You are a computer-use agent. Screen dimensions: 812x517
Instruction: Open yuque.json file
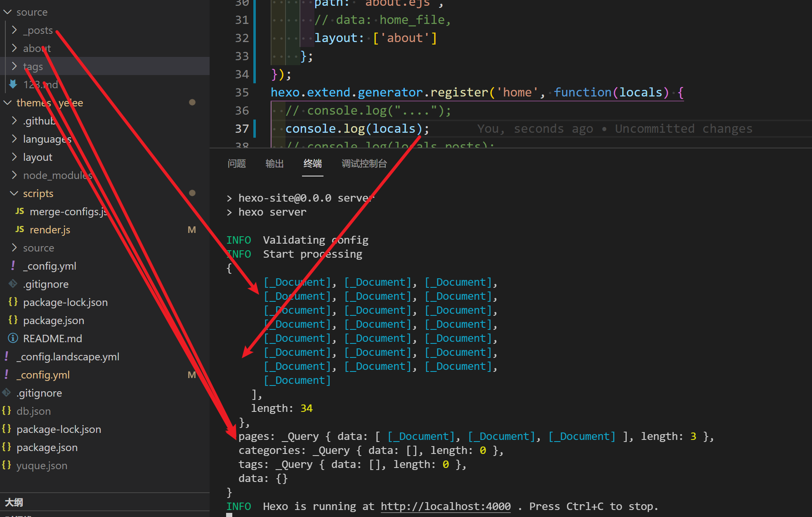[42, 465]
